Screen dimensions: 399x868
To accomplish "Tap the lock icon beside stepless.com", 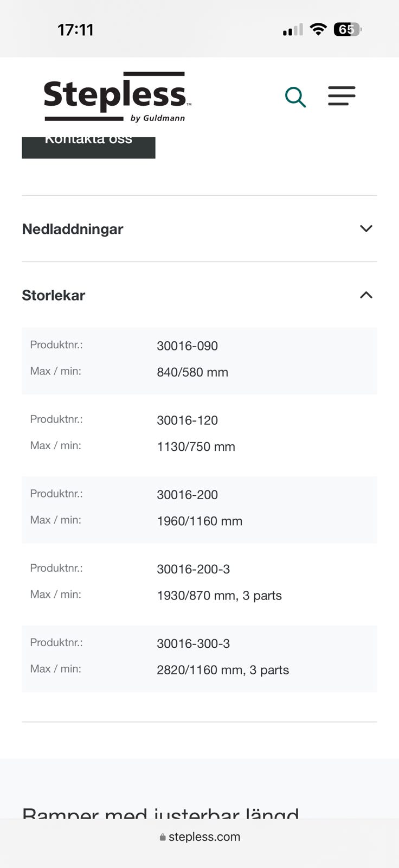I will click(x=163, y=837).
